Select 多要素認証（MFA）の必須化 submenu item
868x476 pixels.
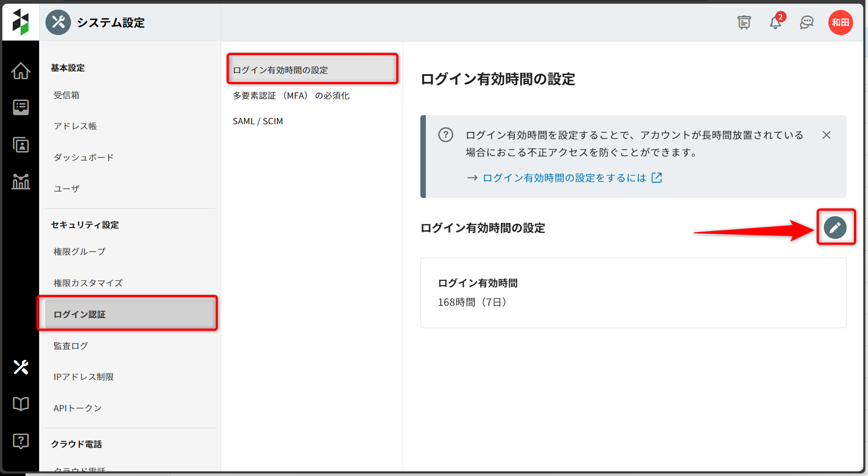291,96
